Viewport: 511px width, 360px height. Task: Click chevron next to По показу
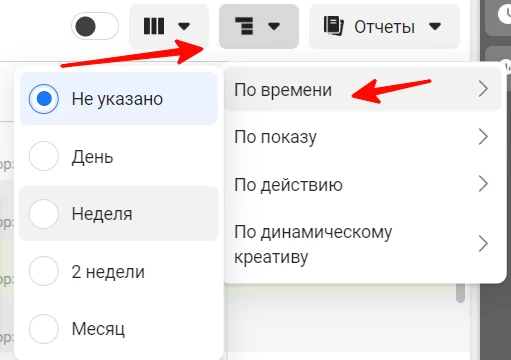click(x=483, y=137)
